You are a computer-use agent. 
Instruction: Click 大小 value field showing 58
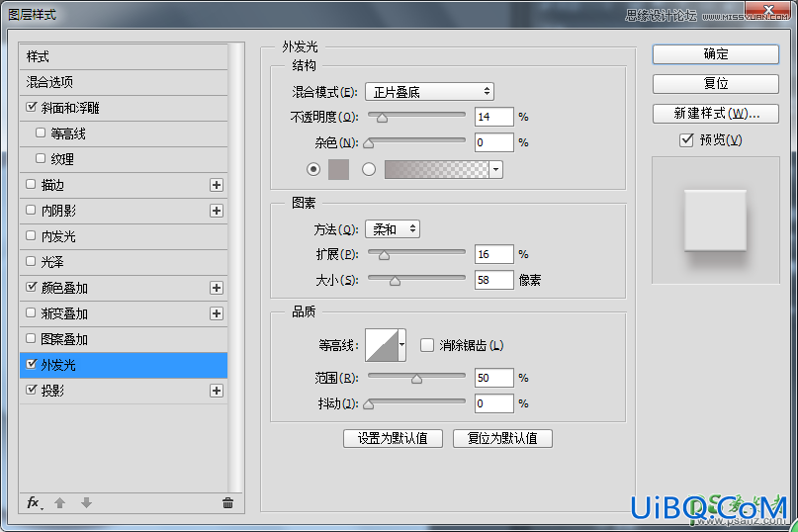(x=494, y=280)
